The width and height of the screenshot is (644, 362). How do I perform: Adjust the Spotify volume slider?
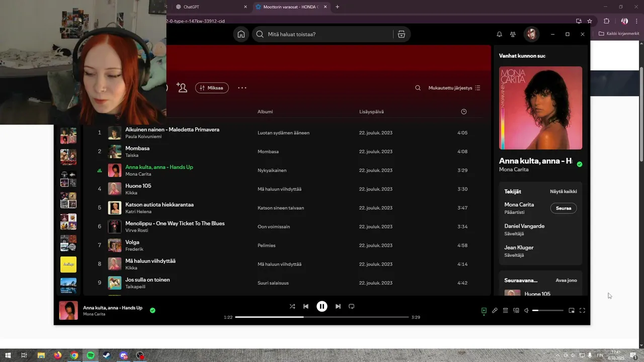point(548,311)
